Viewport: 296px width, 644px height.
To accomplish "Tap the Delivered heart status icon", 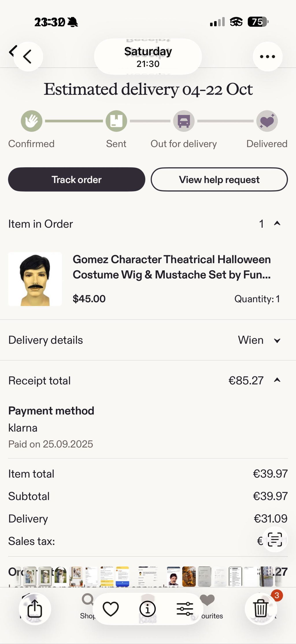I will (267, 121).
